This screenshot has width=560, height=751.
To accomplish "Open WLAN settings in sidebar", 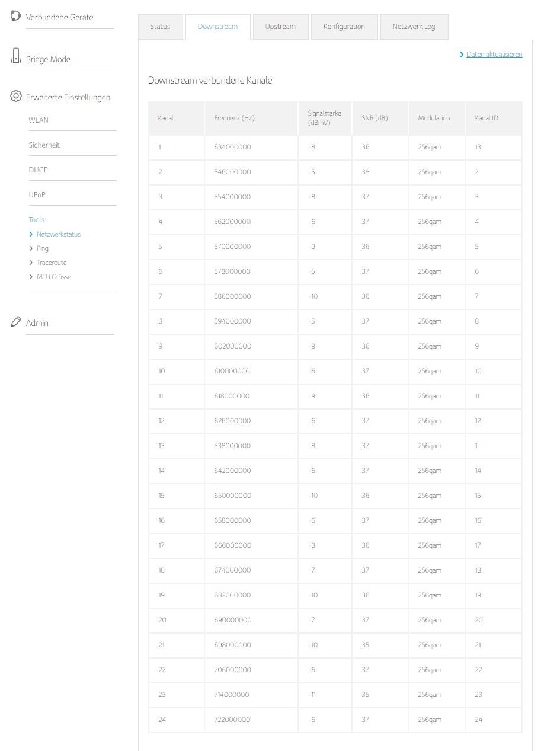I will 39,120.
